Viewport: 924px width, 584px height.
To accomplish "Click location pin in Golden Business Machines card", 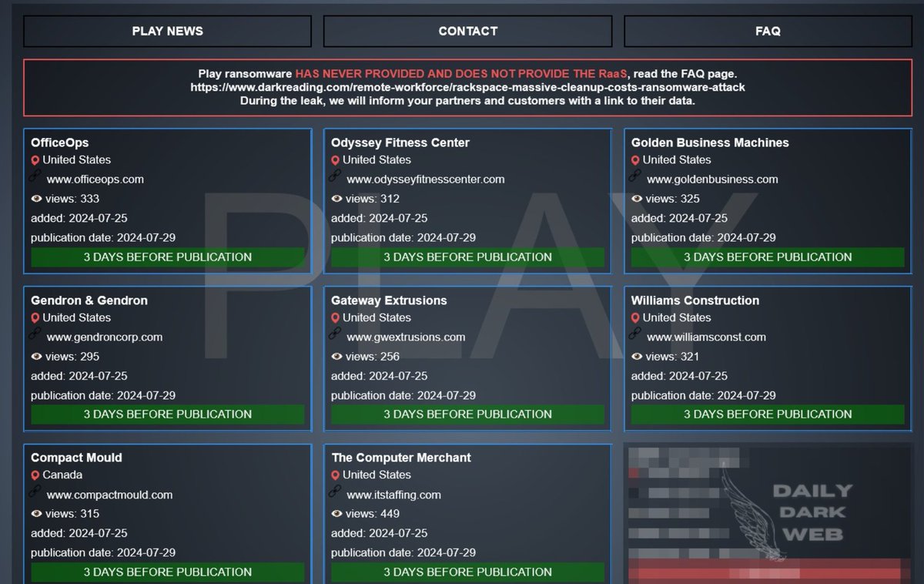I will [635, 160].
